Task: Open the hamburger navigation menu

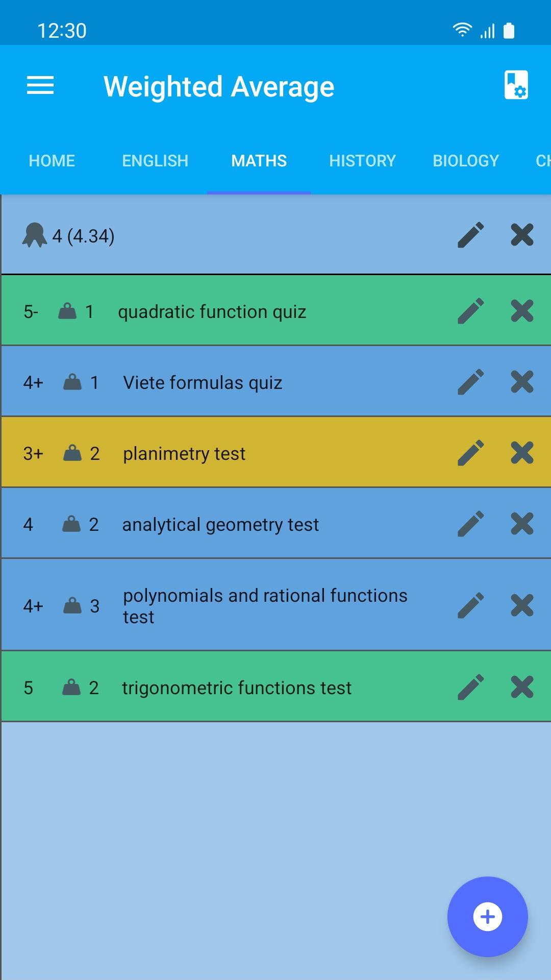Action: [40, 85]
